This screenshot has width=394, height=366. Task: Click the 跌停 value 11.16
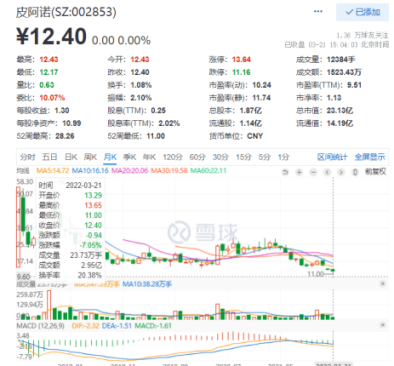[x=241, y=72]
